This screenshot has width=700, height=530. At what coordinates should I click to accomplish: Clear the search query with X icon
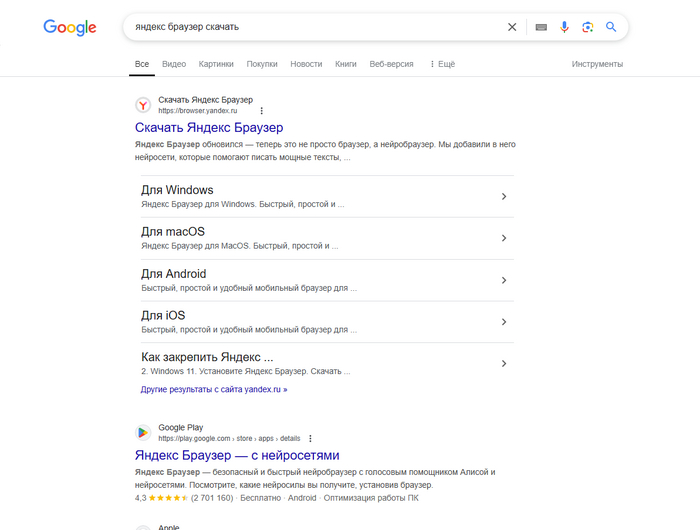(x=512, y=27)
